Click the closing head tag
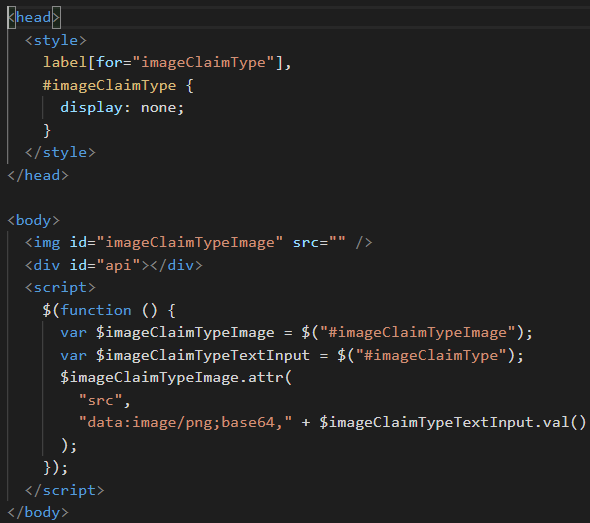590x523 pixels. pos(38,175)
